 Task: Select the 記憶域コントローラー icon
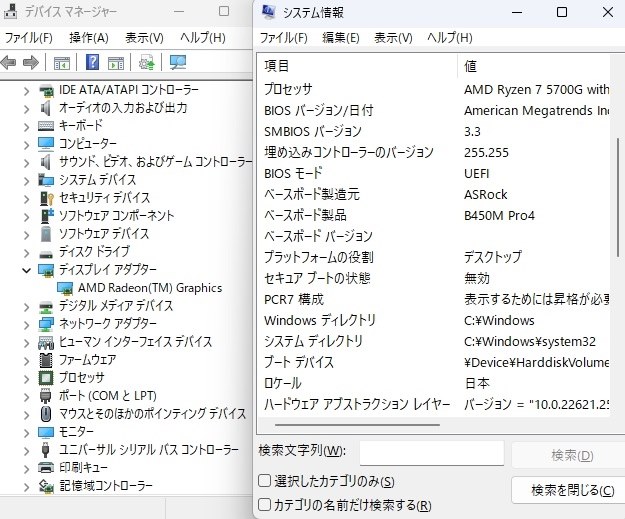46,486
